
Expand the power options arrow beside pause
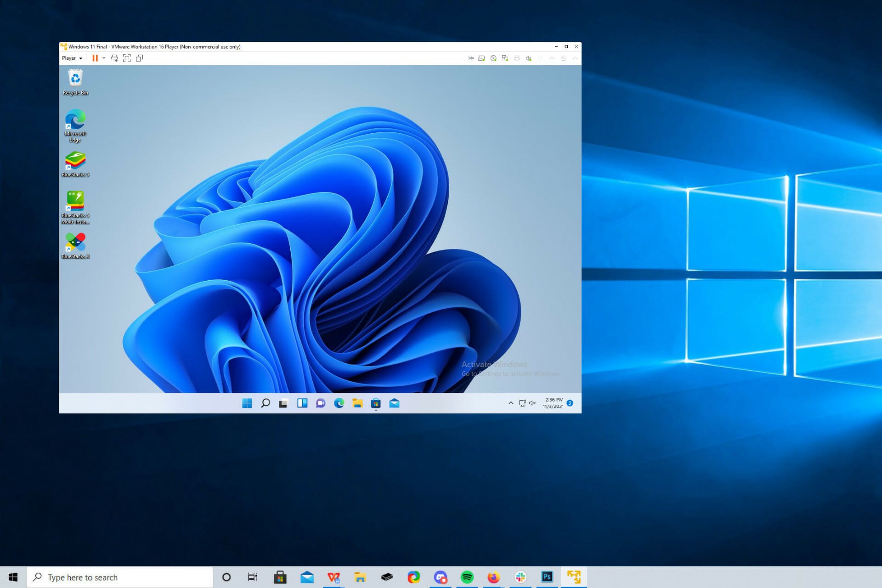104,58
